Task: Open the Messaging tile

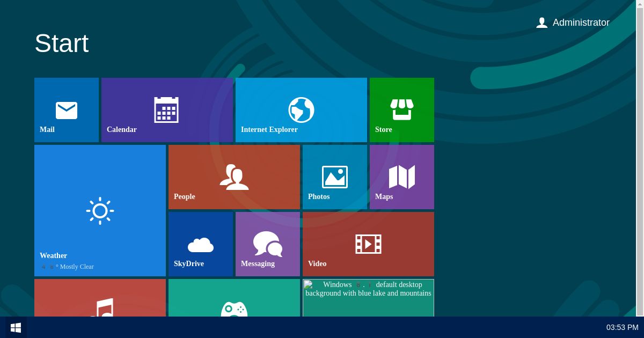Action: click(267, 244)
